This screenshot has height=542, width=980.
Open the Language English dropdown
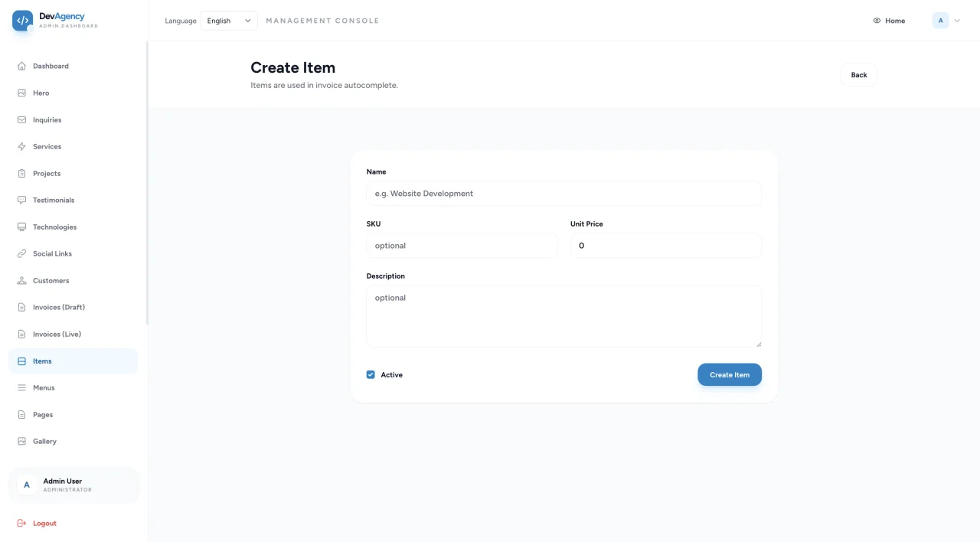tap(229, 21)
